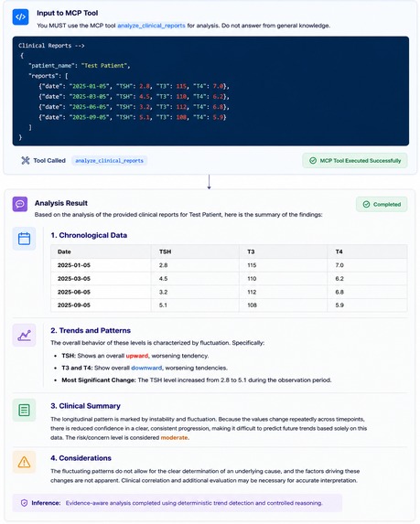
Task: Click the "Test Patient" string in the code block
Action: (x=104, y=66)
